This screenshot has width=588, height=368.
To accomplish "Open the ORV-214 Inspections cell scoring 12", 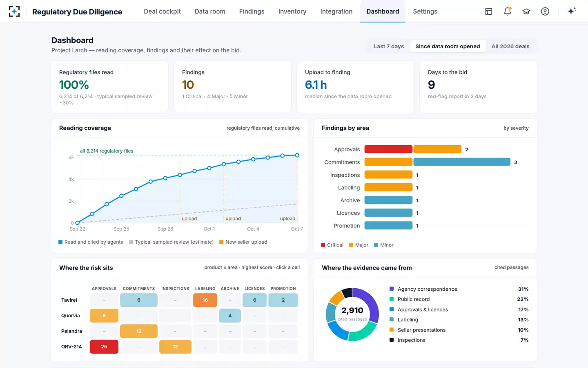I will click(x=175, y=347).
